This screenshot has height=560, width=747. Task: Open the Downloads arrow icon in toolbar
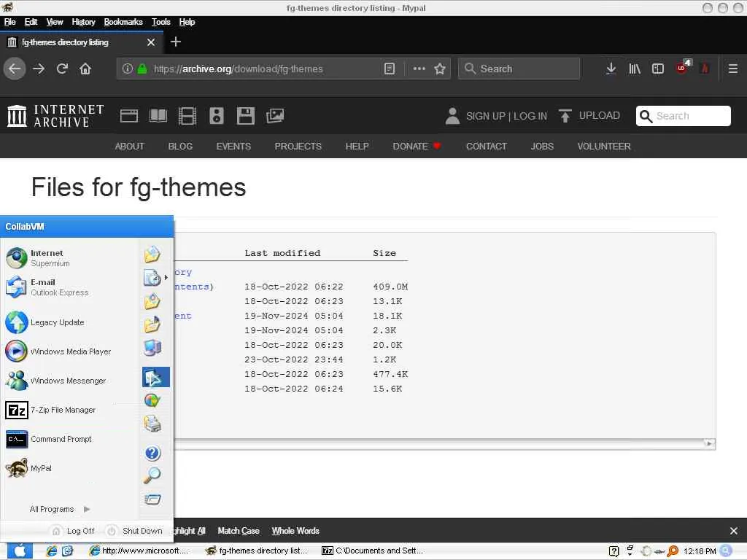pyautogui.click(x=611, y=69)
